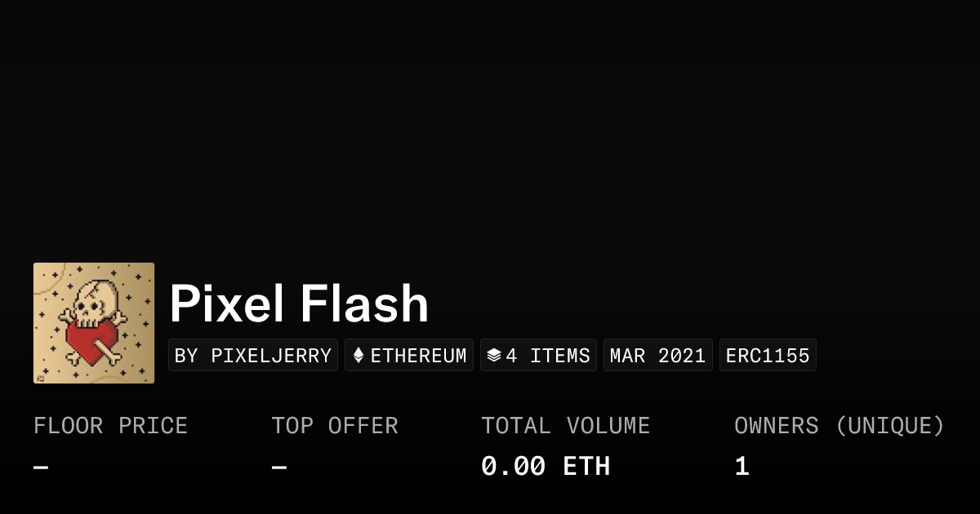The image size is (980, 514).
Task: Open the BY PIXELJERRY creator badge
Action: click(x=253, y=356)
